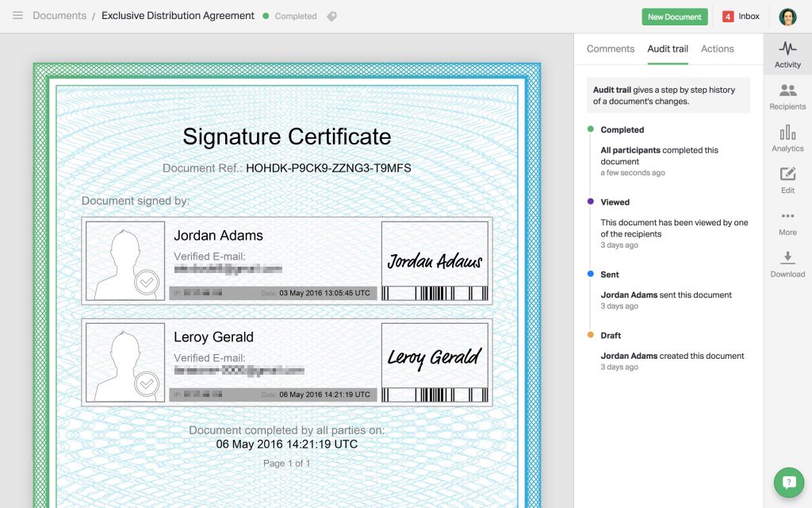Click 'Jordan Adams sent this document' entry
Image resolution: width=812 pixels, height=508 pixels.
[666, 295]
